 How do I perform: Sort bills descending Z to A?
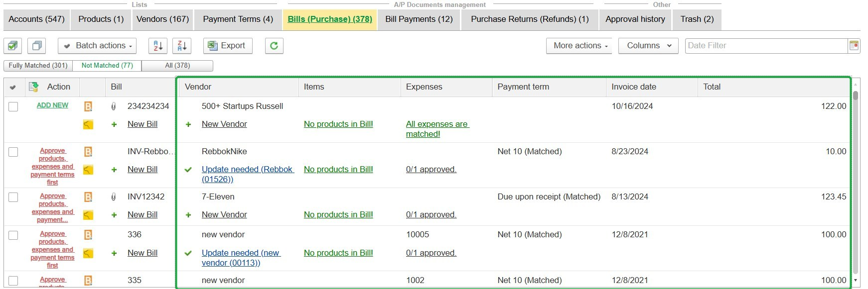[x=181, y=46]
